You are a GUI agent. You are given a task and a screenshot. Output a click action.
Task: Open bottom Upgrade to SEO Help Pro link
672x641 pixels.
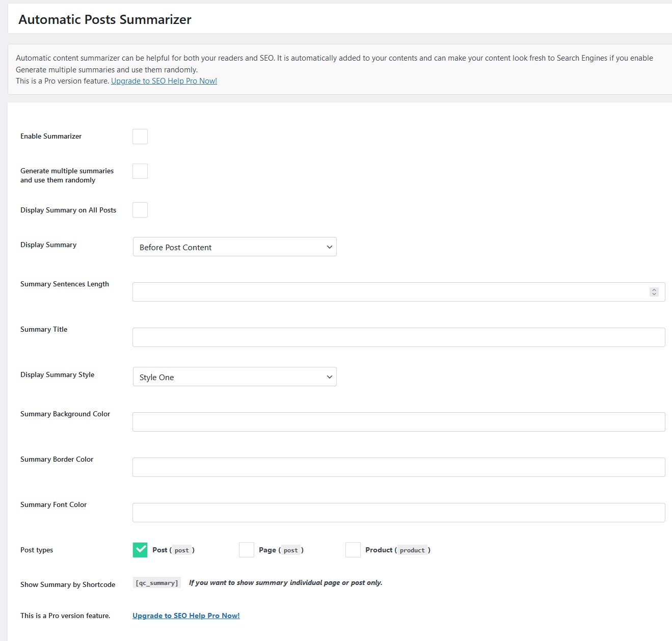pos(186,616)
